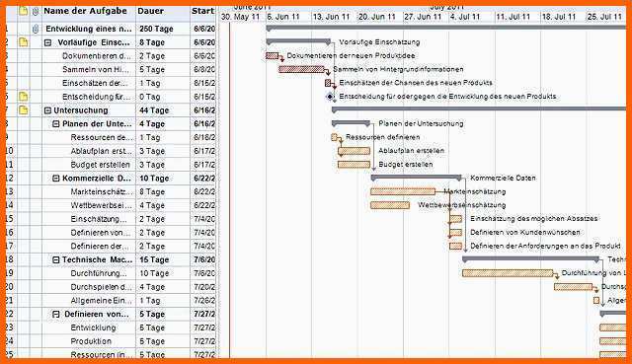Select the Dokumentieren d... task row

tap(97, 56)
